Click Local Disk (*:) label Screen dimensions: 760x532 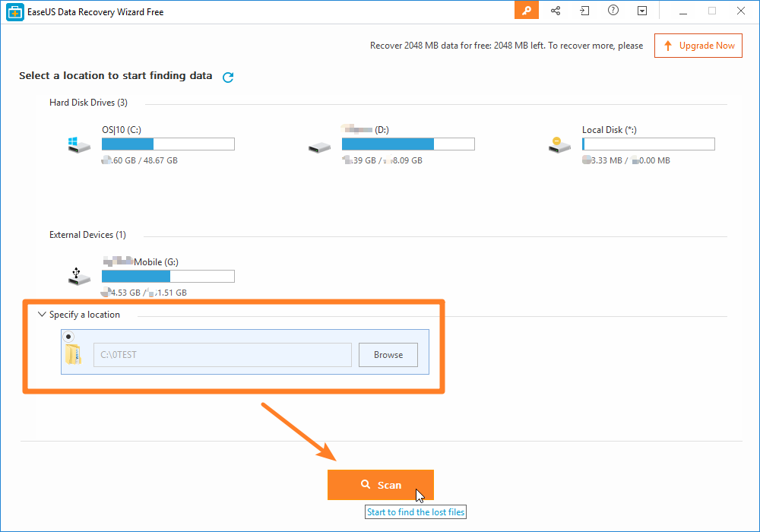tap(610, 130)
